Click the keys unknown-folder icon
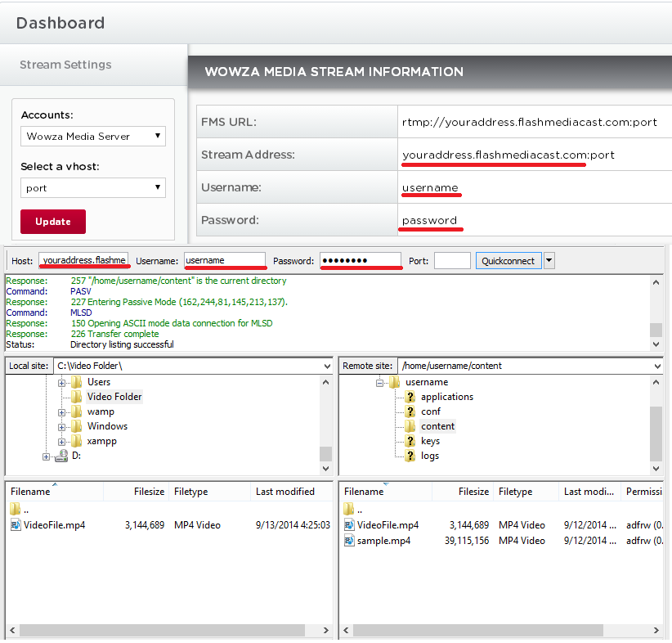Image resolution: width=672 pixels, height=643 pixels. pos(410,441)
